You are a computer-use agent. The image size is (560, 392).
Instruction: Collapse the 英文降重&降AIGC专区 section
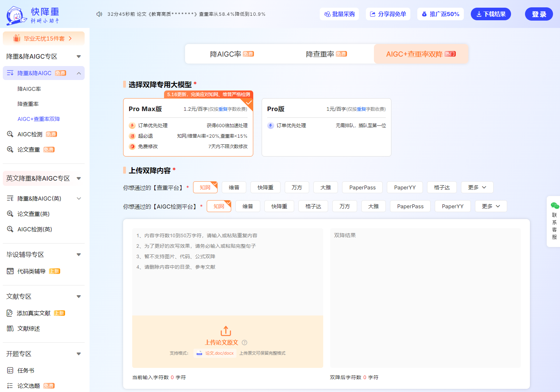tap(79, 179)
